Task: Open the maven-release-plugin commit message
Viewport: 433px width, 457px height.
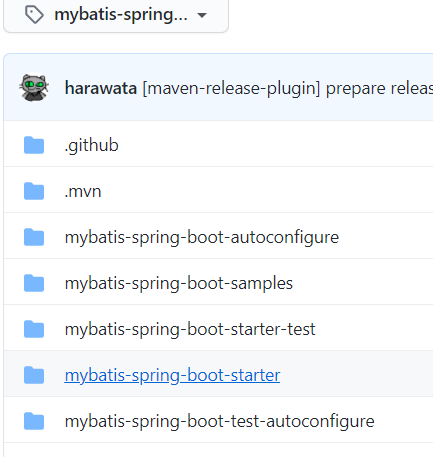Action: click(x=288, y=88)
